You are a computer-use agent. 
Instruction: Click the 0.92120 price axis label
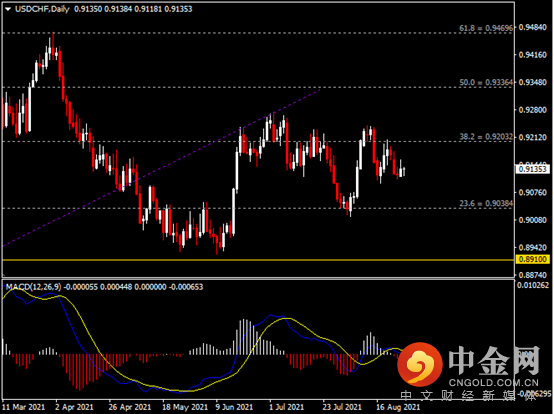point(532,137)
